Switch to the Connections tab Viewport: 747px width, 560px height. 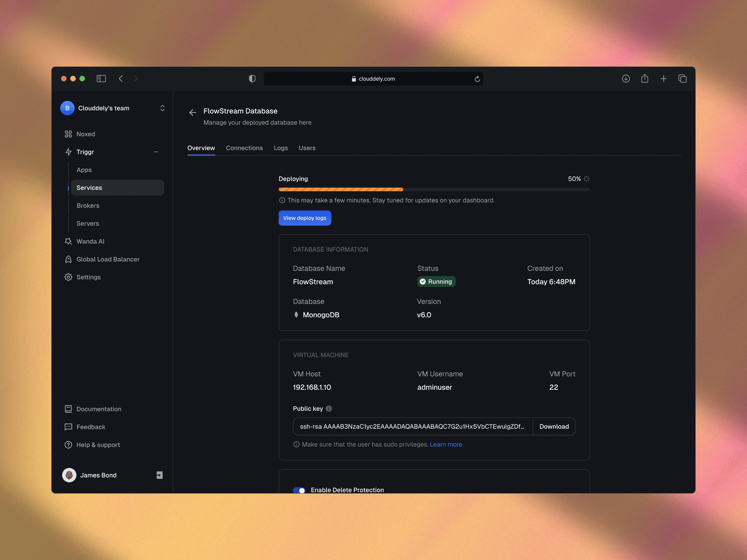tap(244, 148)
